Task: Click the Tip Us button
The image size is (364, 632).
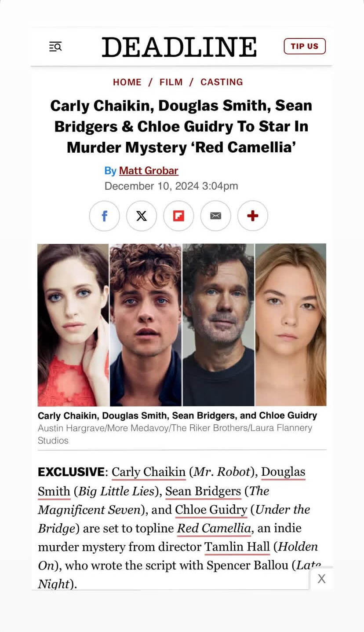Action: pos(305,46)
